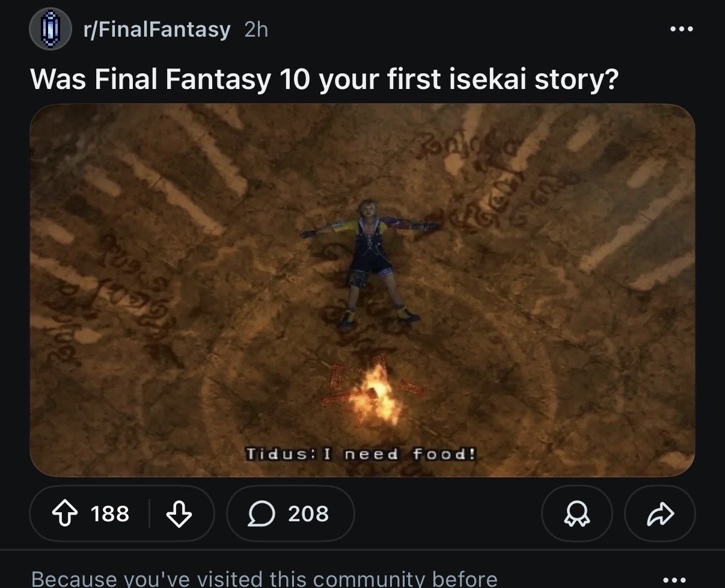Viewport: 725px width, 588px height.
Task: Open the post by its title text
Action: click(x=324, y=79)
